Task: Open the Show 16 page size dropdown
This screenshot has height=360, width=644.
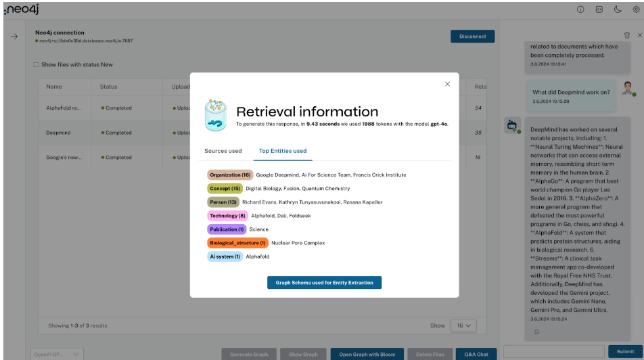Action: pos(463,325)
